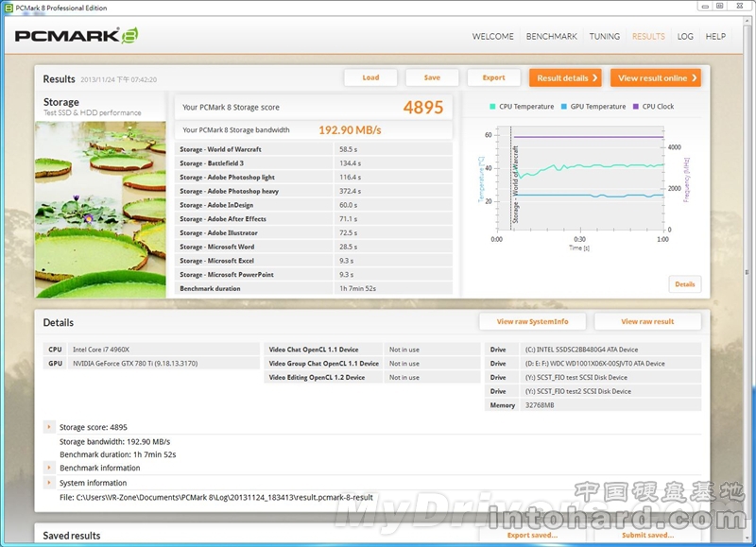Click the temperature chart area
756x547 pixels.
(580, 179)
